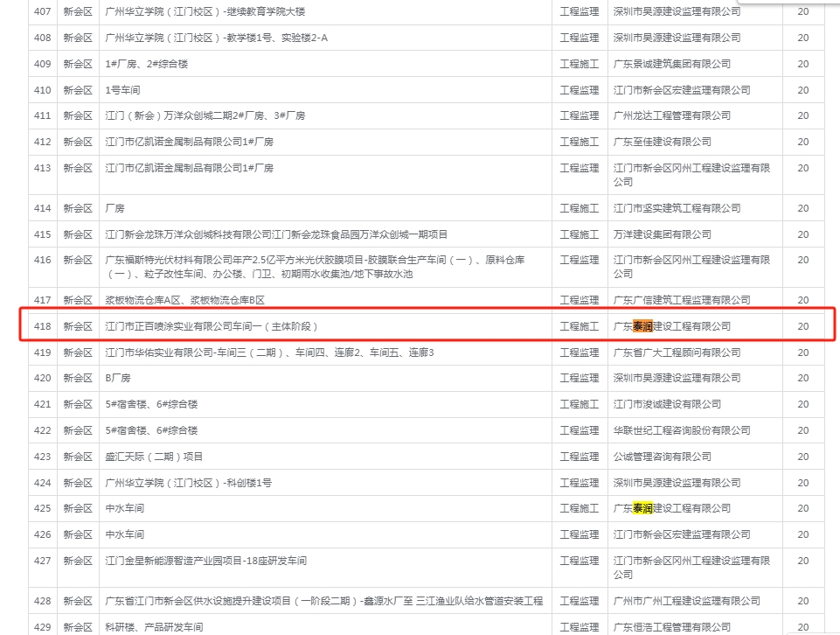
Task: Click project 教学楼1号、实验楼2-A in row 408
Action: click(277, 38)
